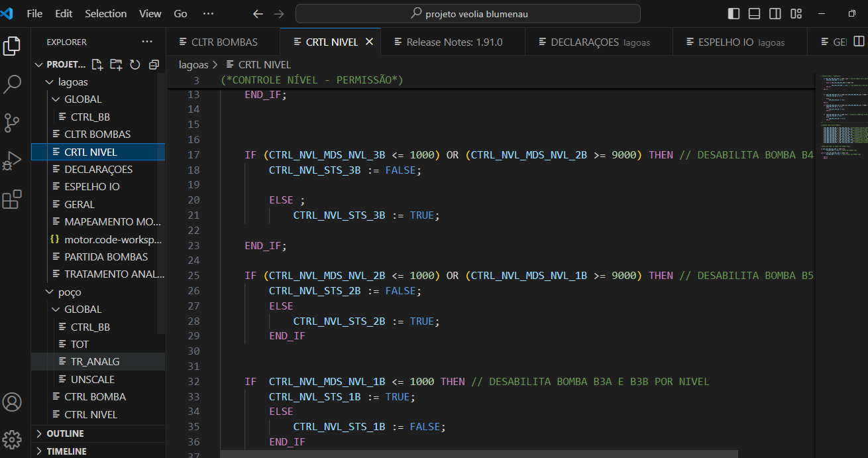Toggle the bottom panel layout button
Screen dimensions: 868x458
(754, 14)
